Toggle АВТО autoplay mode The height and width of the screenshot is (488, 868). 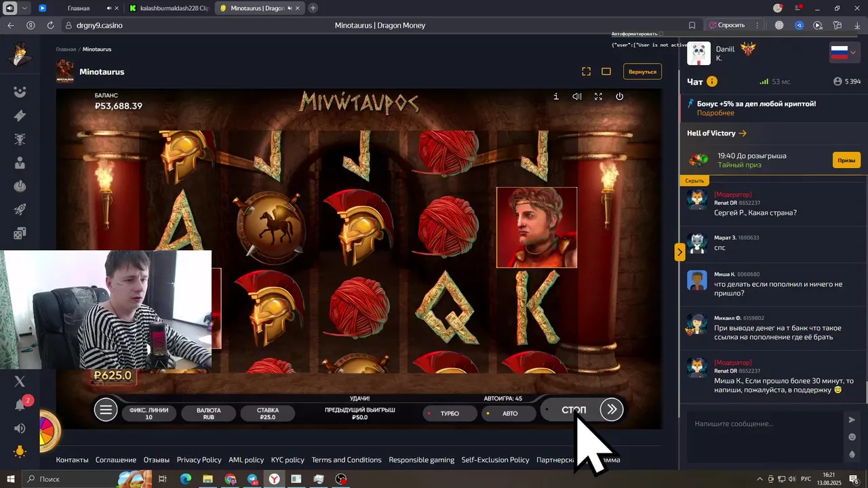tap(509, 413)
